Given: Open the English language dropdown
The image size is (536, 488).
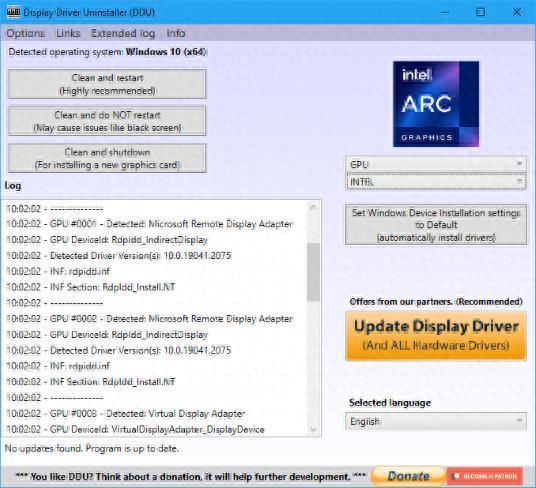Looking at the screenshot, I should click(436, 421).
